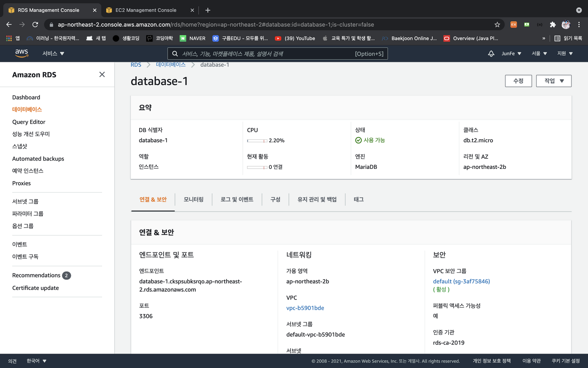This screenshot has width=588, height=368.
Task: Focus the AWS services search field
Action: [277, 54]
